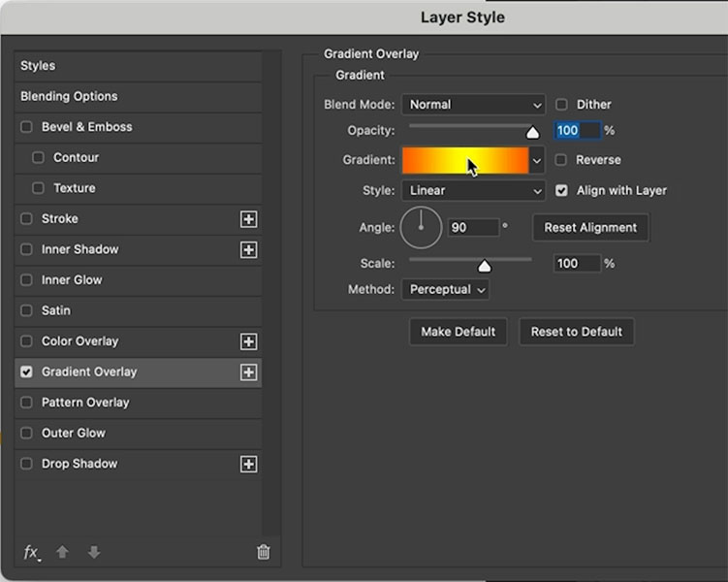This screenshot has width=728, height=582.
Task: Click the move effect up arrow
Action: [x=62, y=552]
